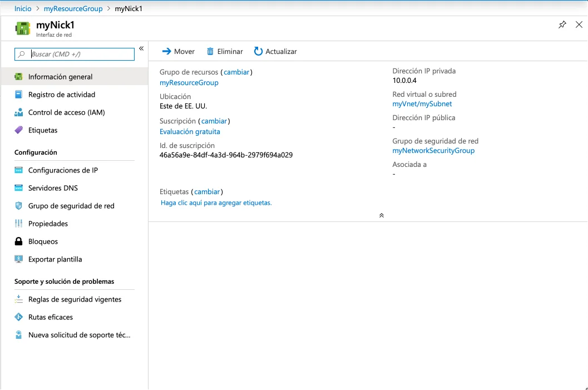Click cambiar next to Suscripción

pos(214,121)
